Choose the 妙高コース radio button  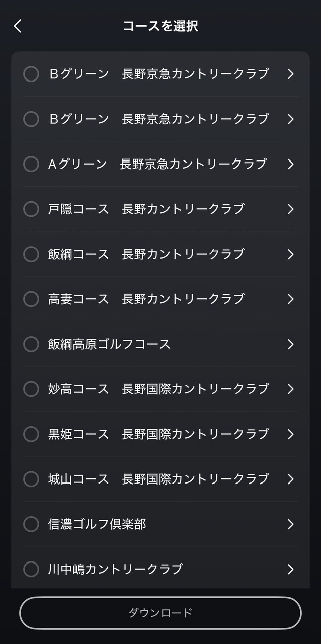31,389
